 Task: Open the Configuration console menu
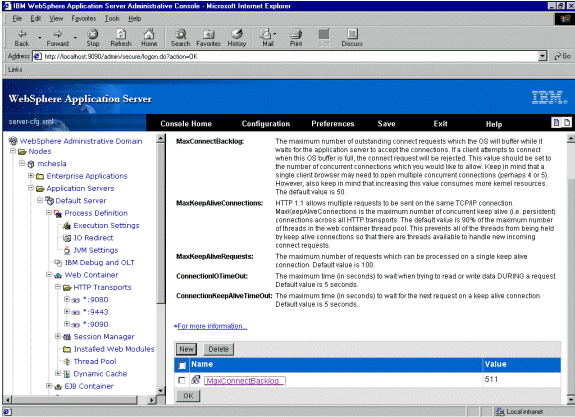tap(266, 124)
